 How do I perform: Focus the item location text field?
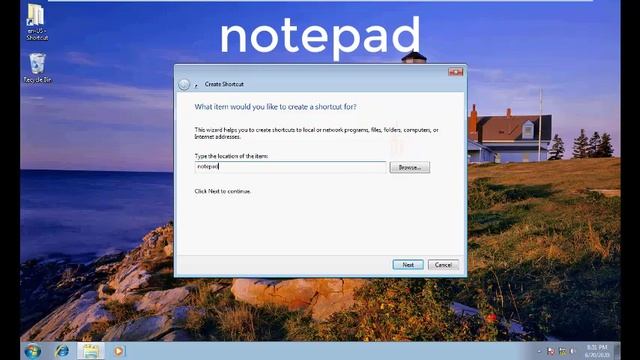coord(290,167)
